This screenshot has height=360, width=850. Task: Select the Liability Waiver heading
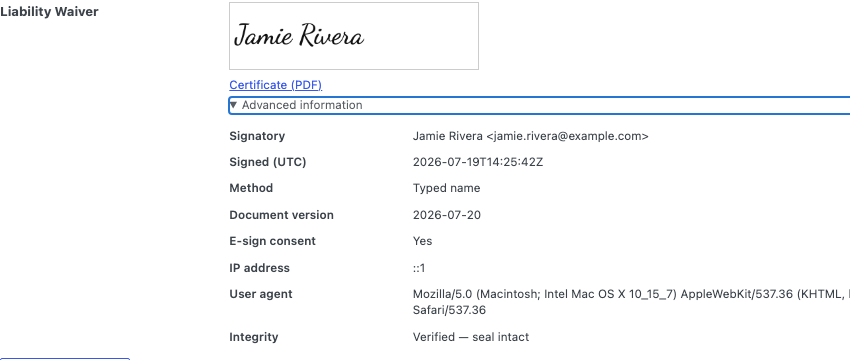(x=49, y=12)
